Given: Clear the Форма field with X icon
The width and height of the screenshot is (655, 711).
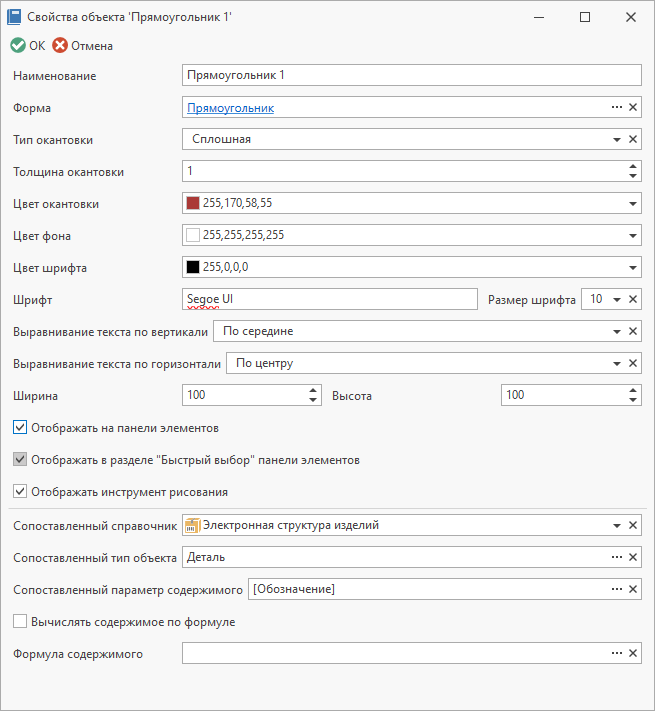Looking at the screenshot, I should tap(633, 107).
